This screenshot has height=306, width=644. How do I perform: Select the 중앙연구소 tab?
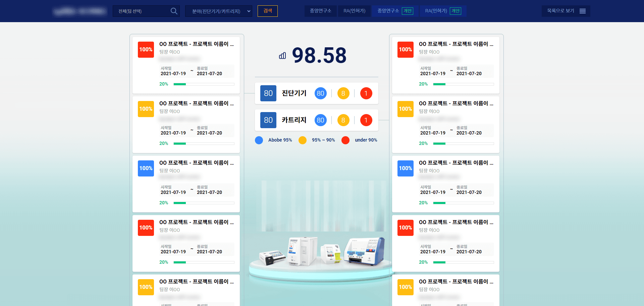click(x=320, y=11)
